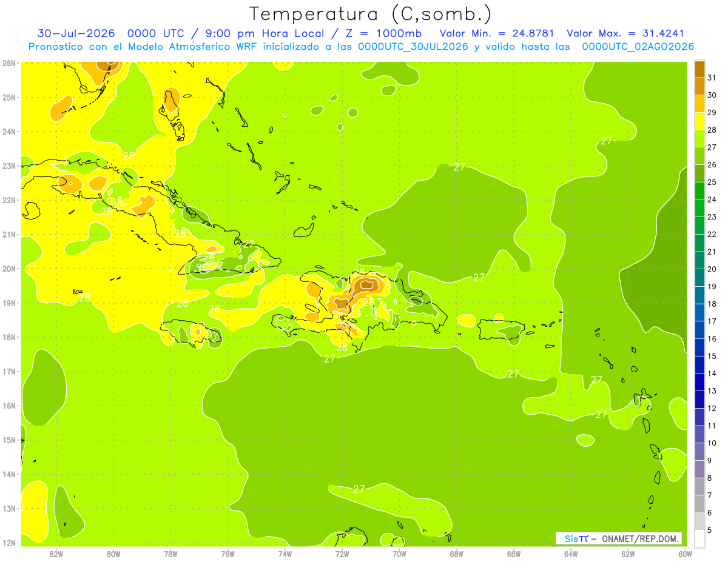728x562 pixels.
Task: Click the "76W" longitude axis label
Action: (x=228, y=554)
